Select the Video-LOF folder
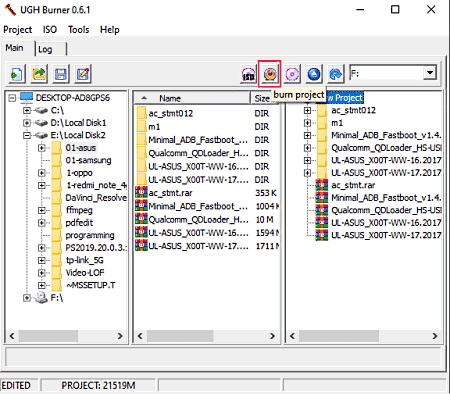Image resolution: width=450 pixels, height=394 pixels. pos(85,273)
